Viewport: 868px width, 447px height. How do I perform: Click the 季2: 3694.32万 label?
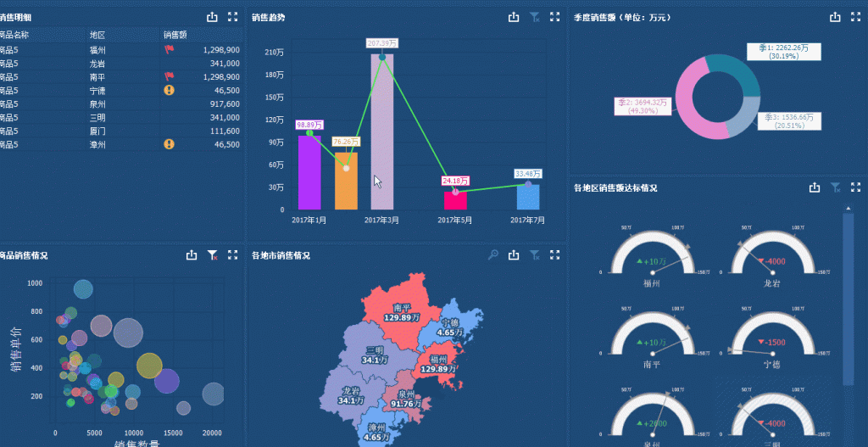coord(643,106)
